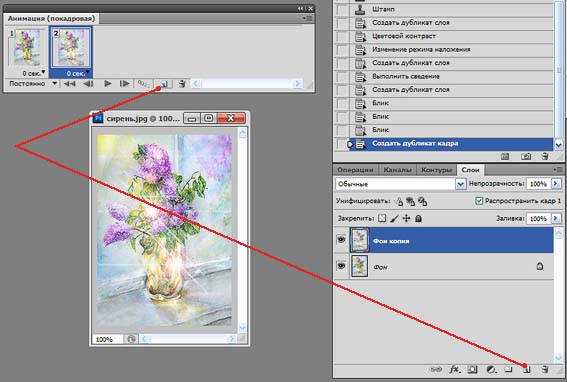
Task: Select the Фон layer name
Action: pos(380,267)
